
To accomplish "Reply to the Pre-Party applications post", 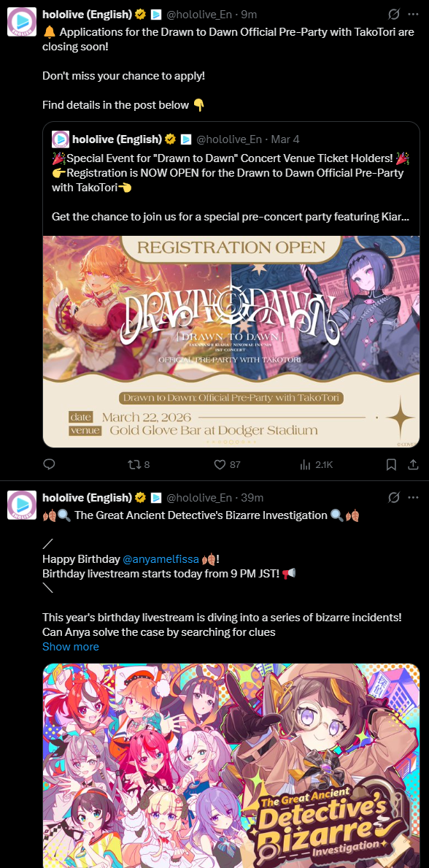I will click(x=50, y=464).
